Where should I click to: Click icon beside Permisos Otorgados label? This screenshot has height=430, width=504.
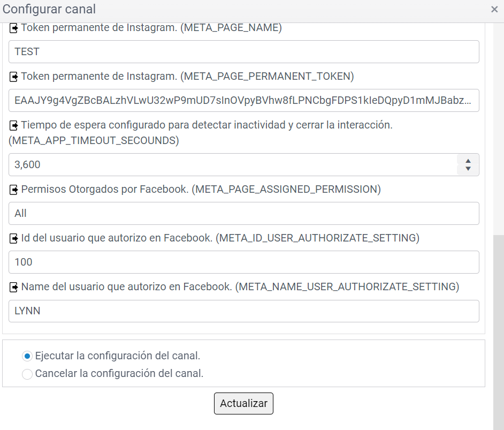pyautogui.click(x=14, y=190)
